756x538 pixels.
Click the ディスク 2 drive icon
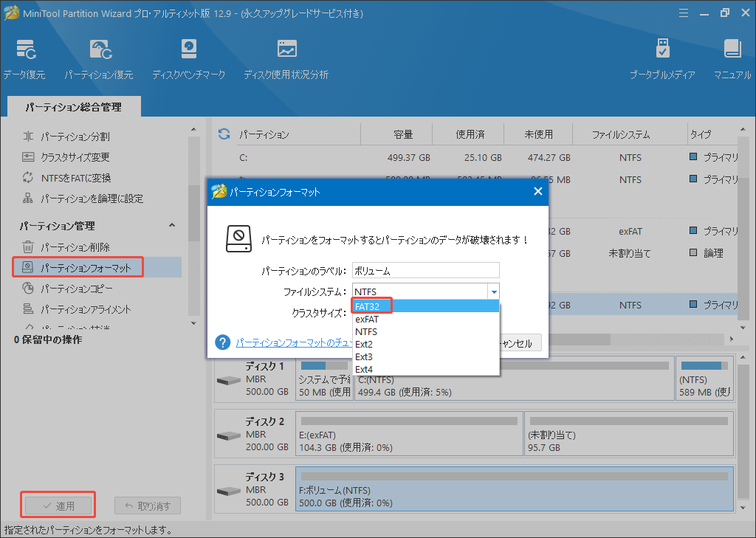[229, 436]
